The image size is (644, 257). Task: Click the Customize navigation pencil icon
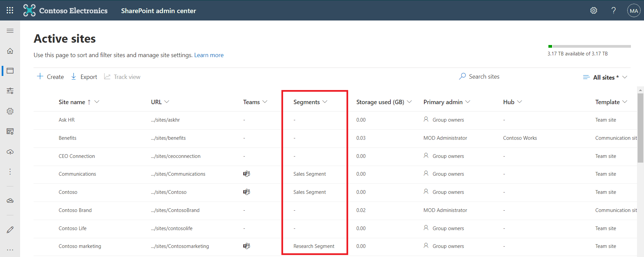(x=10, y=230)
